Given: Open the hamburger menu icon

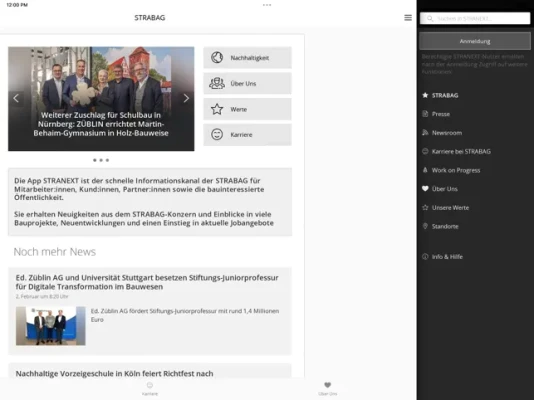Looking at the screenshot, I should [x=408, y=18].
